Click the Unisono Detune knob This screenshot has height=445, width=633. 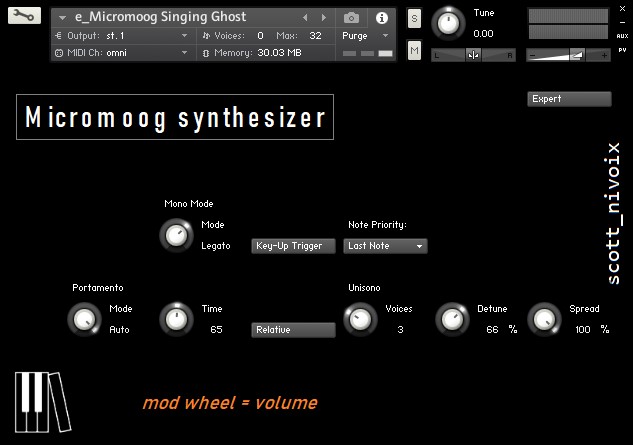point(453,319)
